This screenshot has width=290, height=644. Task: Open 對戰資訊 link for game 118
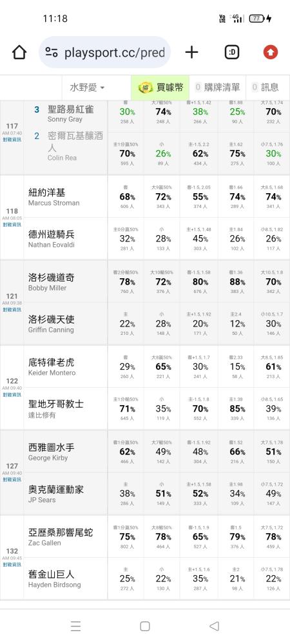12,225
